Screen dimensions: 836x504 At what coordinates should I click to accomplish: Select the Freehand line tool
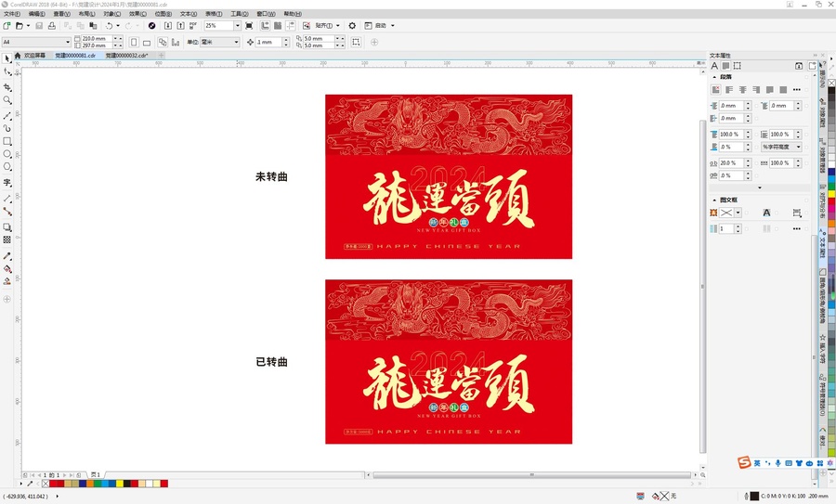pos(7,116)
